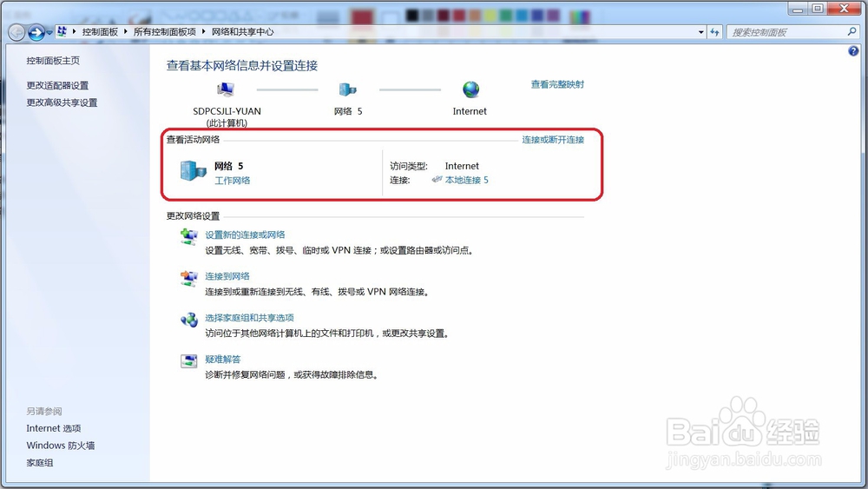The image size is (868, 489).
Task: Open Windows 防火墙 link
Action: pyautogui.click(x=61, y=446)
